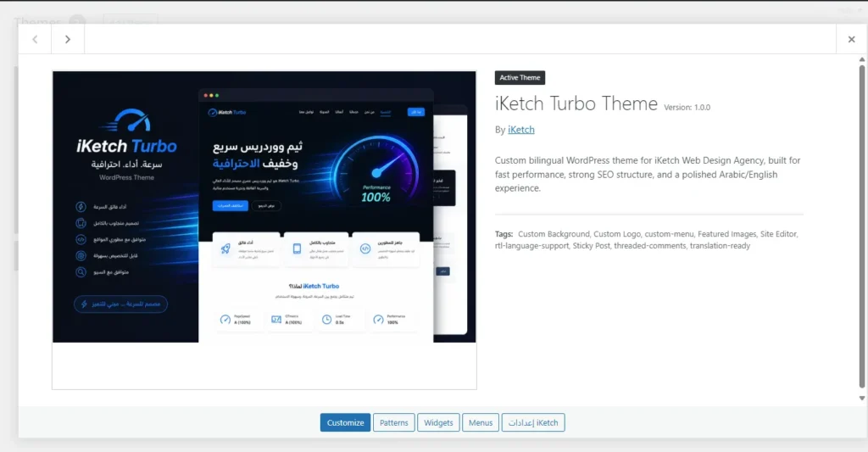This screenshot has width=868, height=452.
Task: Click the theme description paragraph
Action: pos(648,174)
